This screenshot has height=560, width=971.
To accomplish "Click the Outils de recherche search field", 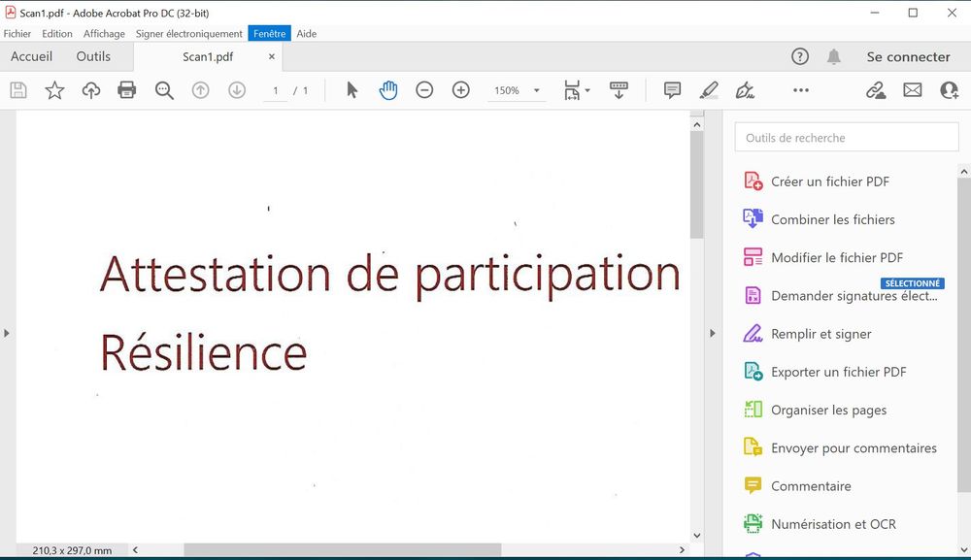I will (x=847, y=138).
